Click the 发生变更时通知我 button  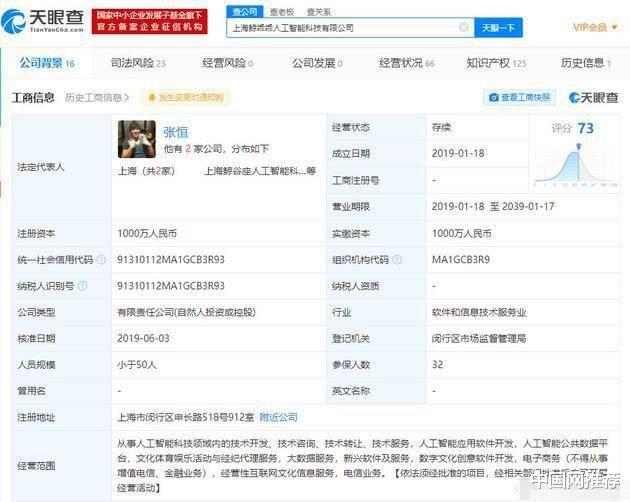coord(186,98)
